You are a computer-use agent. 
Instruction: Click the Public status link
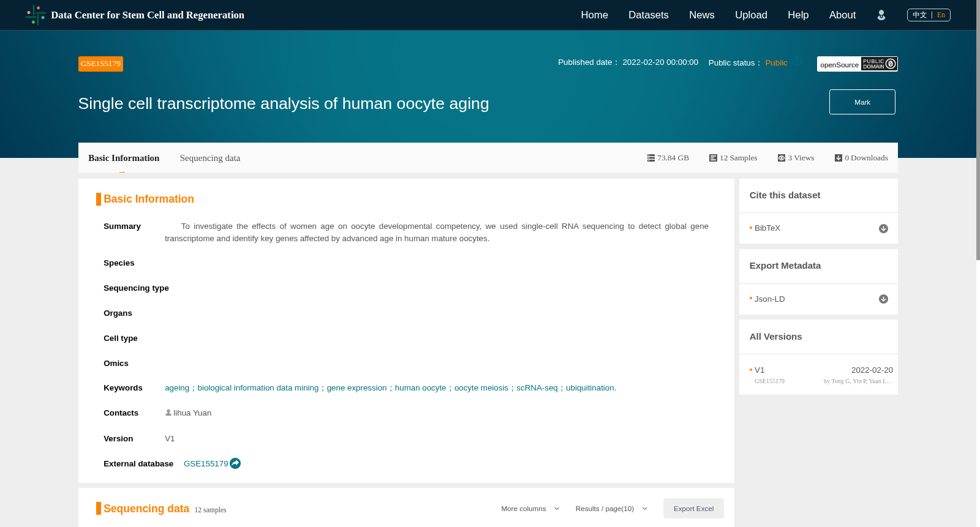coord(776,63)
